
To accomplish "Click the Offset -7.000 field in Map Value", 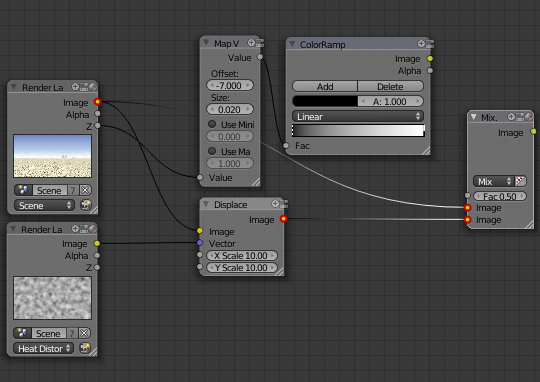I will [x=230, y=85].
